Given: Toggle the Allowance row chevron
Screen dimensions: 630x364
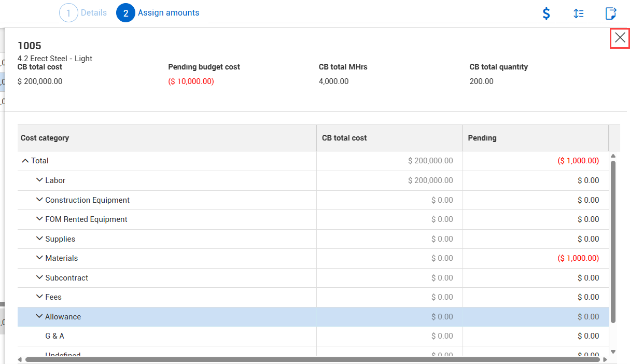Looking at the screenshot, I should (39, 316).
